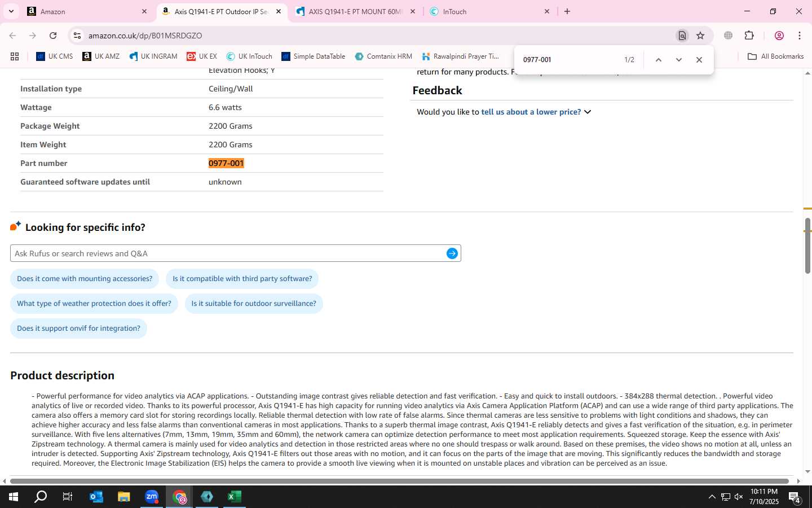
Task: Open the bookmarks apps grid icon
Action: pyautogui.click(x=15, y=56)
